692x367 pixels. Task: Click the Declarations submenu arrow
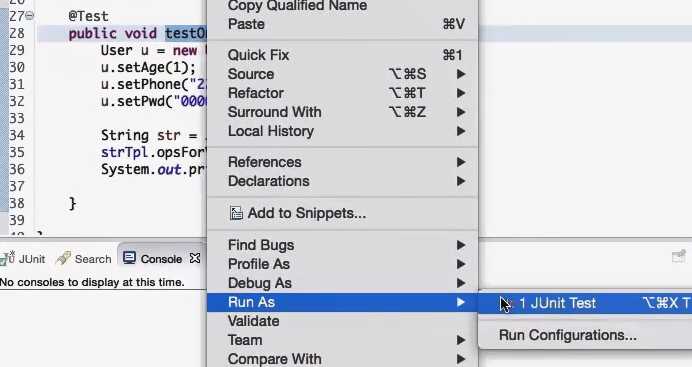click(461, 181)
